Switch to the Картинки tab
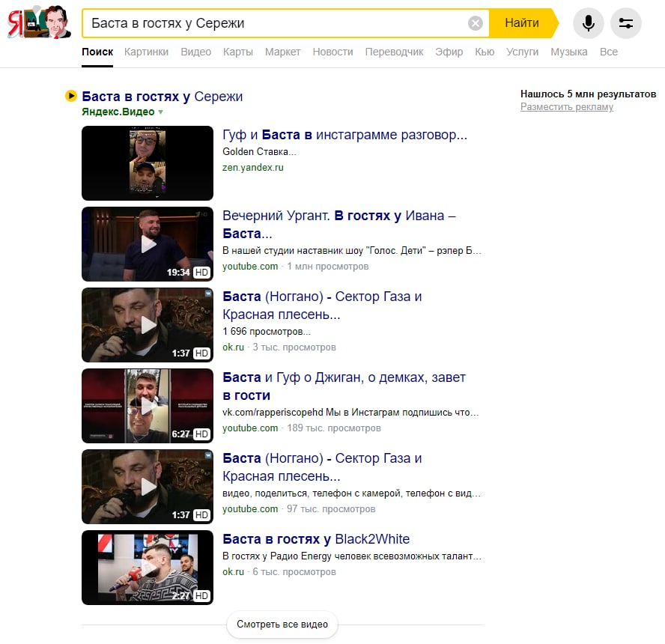Image resolution: width=665 pixels, height=644 pixels. pyautogui.click(x=146, y=52)
